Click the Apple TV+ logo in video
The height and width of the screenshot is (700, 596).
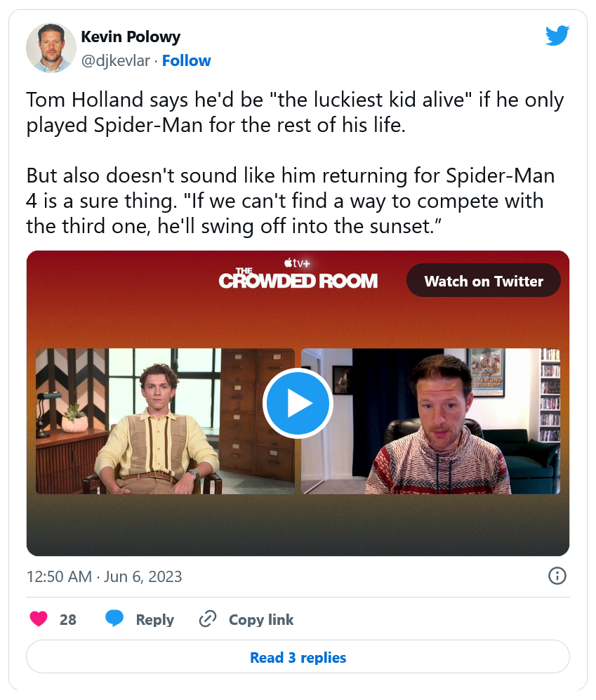click(x=298, y=262)
